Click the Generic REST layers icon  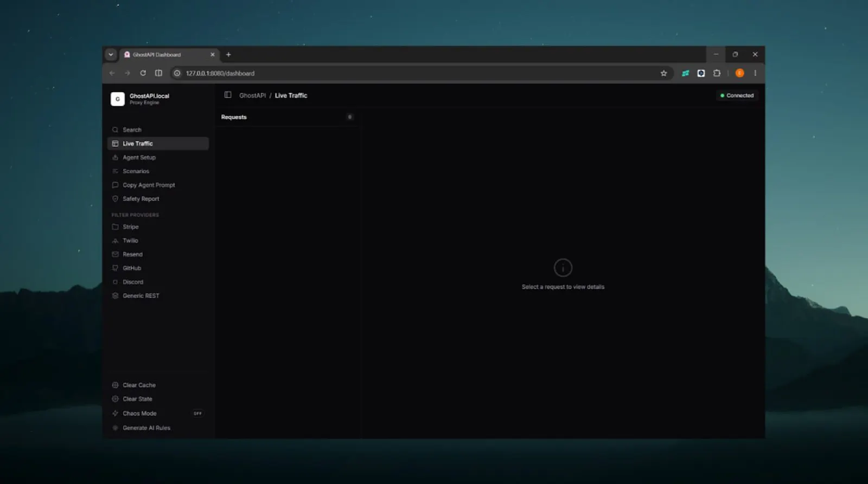coord(115,296)
